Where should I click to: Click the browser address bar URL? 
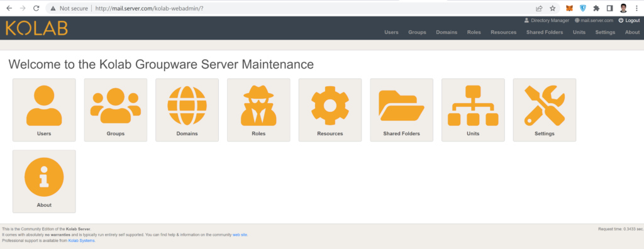coord(149,8)
